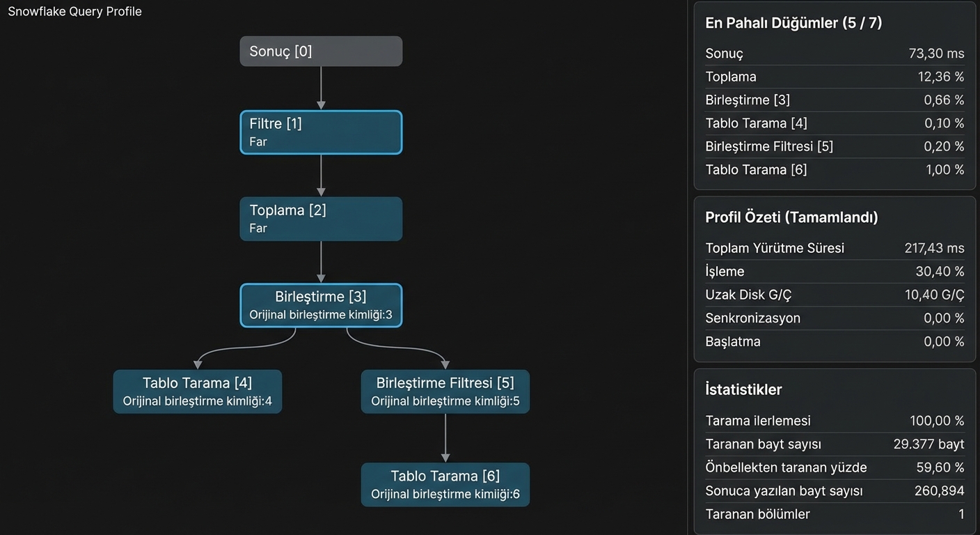Select the Sonuç [0] node
This screenshot has height=535, width=980.
pyautogui.click(x=321, y=52)
